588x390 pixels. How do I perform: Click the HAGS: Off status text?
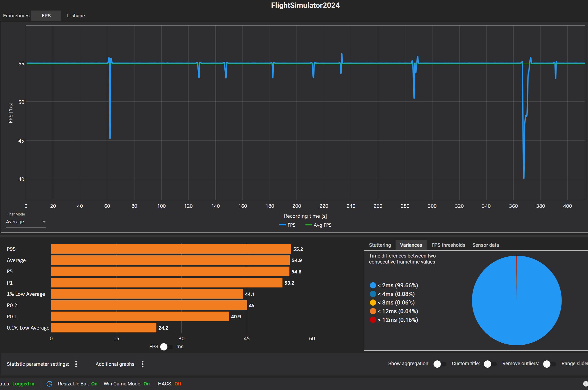170,384
